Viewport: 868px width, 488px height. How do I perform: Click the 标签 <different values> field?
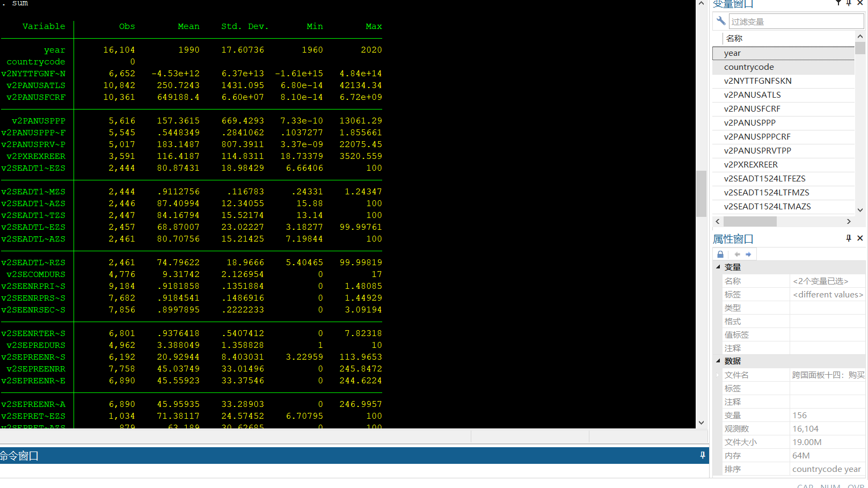827,294
